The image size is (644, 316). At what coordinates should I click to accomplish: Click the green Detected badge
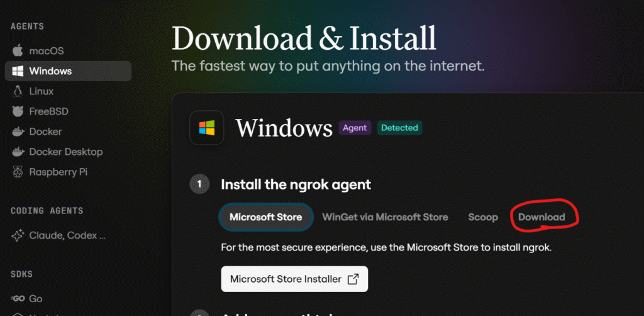pyautogui.click(x=399, y=128)
